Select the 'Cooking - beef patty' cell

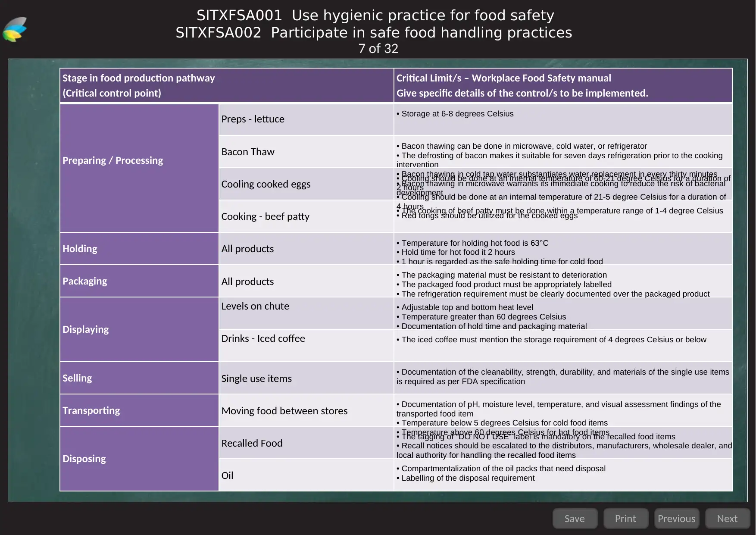[306, 216]
